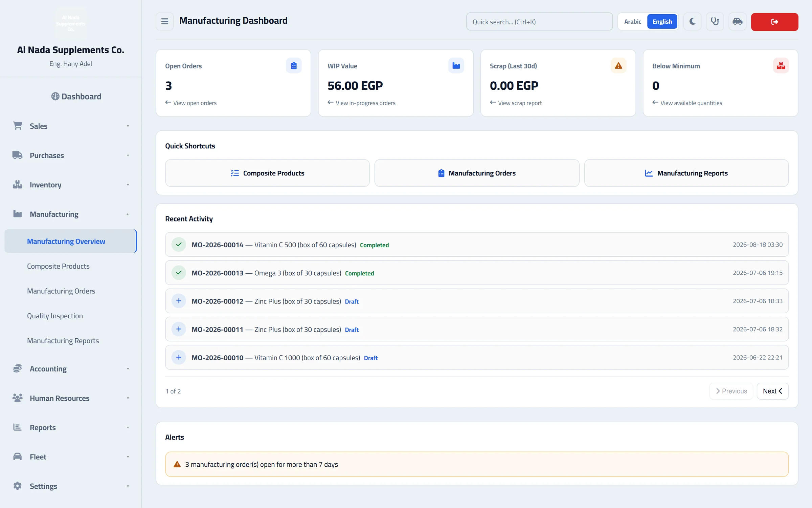Follow the View scrap report link
Image resolution: width=812 pixels, height=508 pixels.
(516, 103)
